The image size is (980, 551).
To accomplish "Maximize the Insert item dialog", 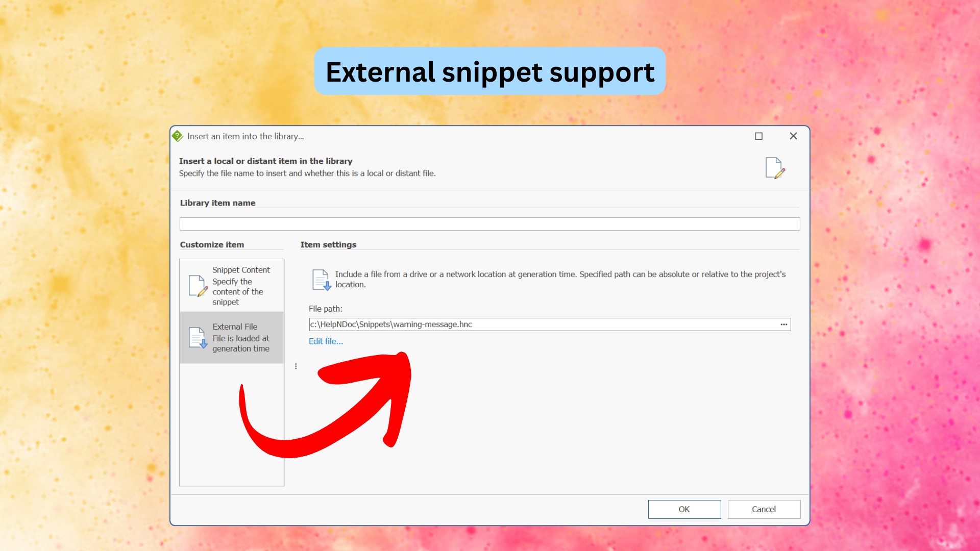I will point(758,136).
